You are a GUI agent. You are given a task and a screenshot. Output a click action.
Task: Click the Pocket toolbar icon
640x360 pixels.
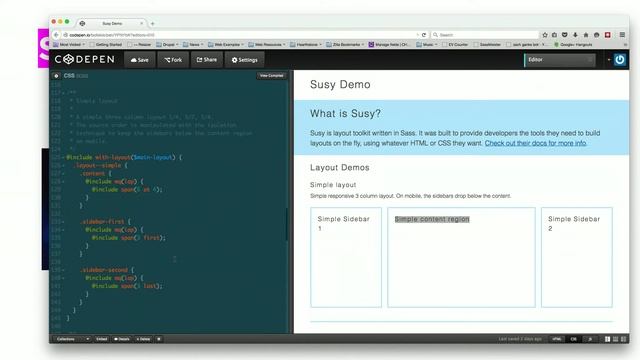pyautogui.click(x=564, y=35)
